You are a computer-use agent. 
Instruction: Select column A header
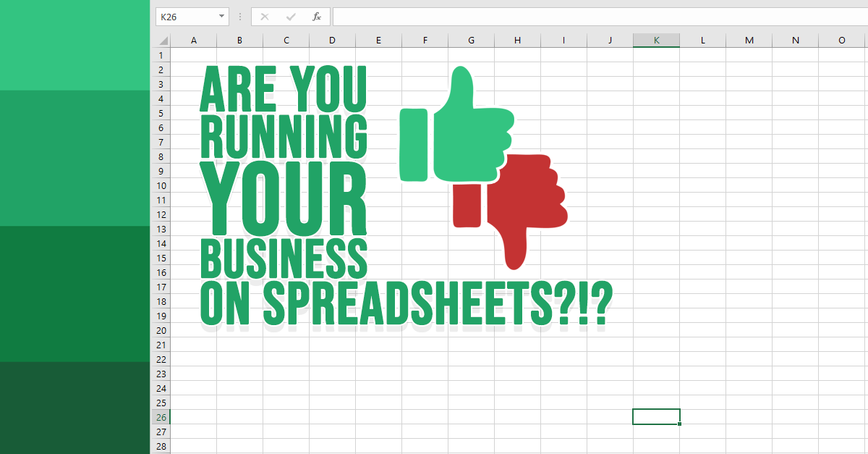click(193, 41)
